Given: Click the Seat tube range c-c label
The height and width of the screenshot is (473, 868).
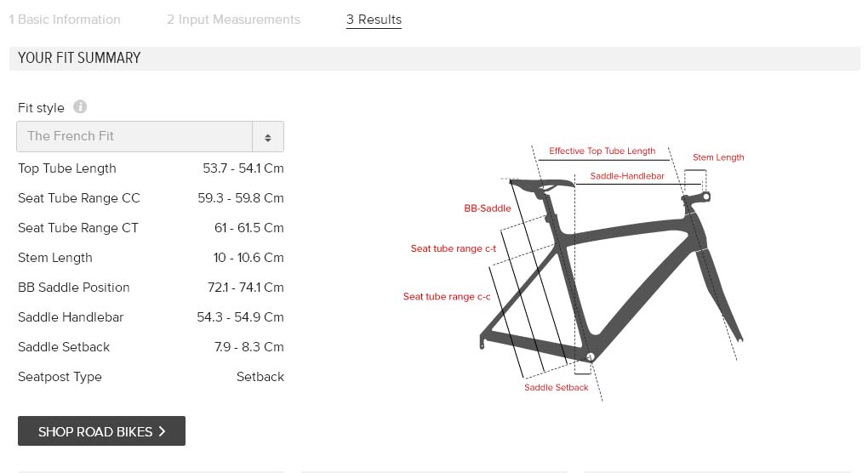Looking at the screenshot, I should point(447,297).
